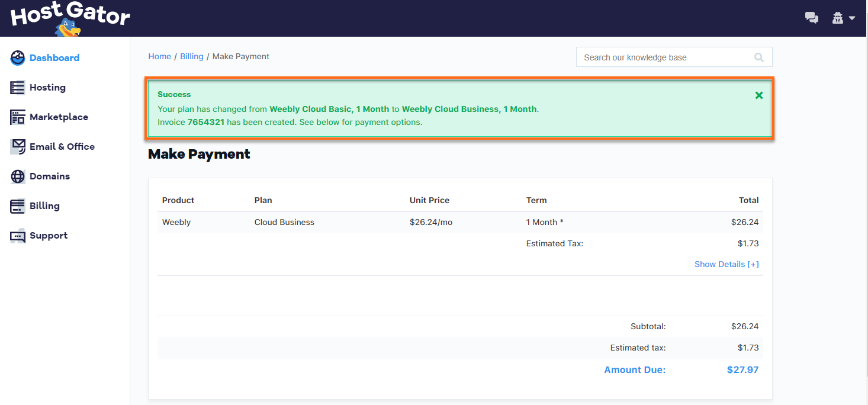The width and height of the screenshot is (868, 405).
Task: Open the chat bubbles icon
Action: tap(811, 18)
